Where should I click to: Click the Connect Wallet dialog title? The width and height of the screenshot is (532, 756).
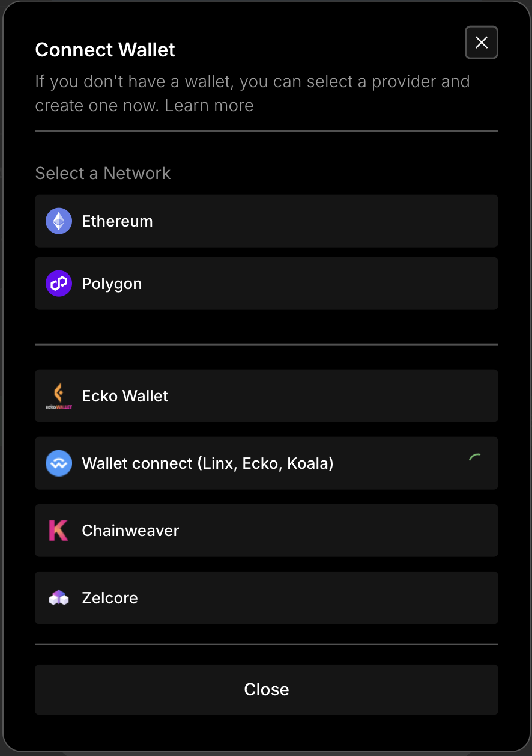point(105,50)
